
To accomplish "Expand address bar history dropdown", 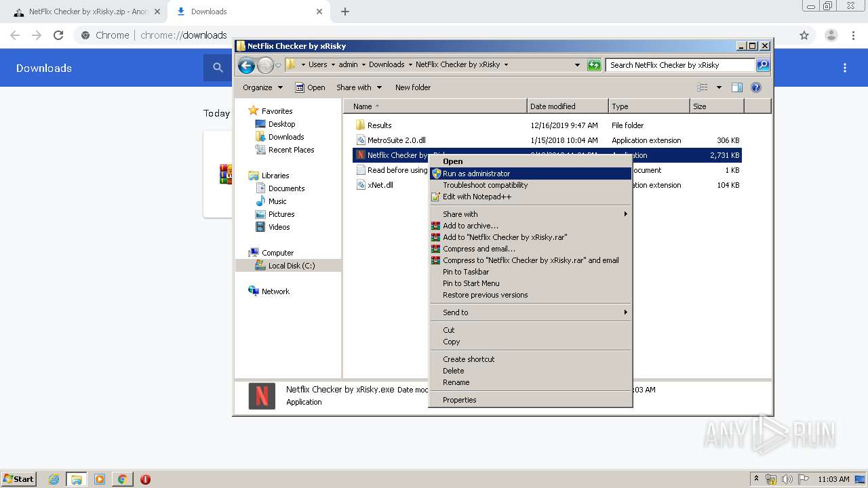I will pos(577,65).
